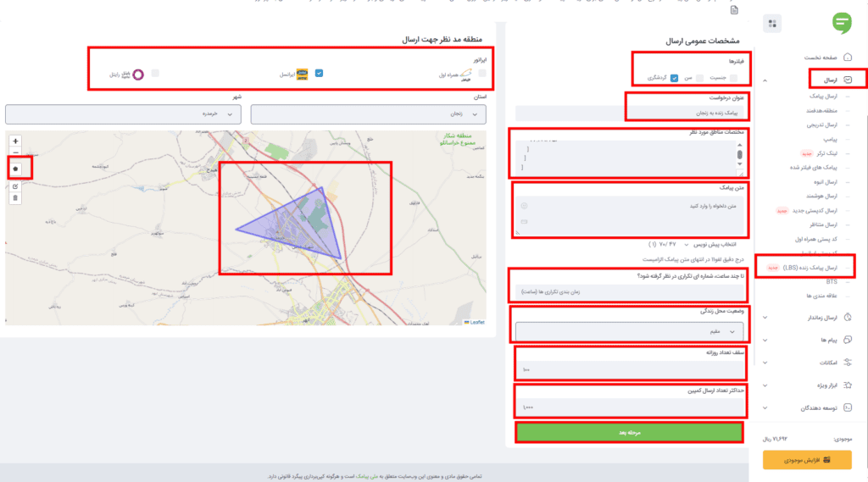
Task: Click scroll down arrow in coordinates textarea
Action: pyautogui.click(x=739, y=163)
